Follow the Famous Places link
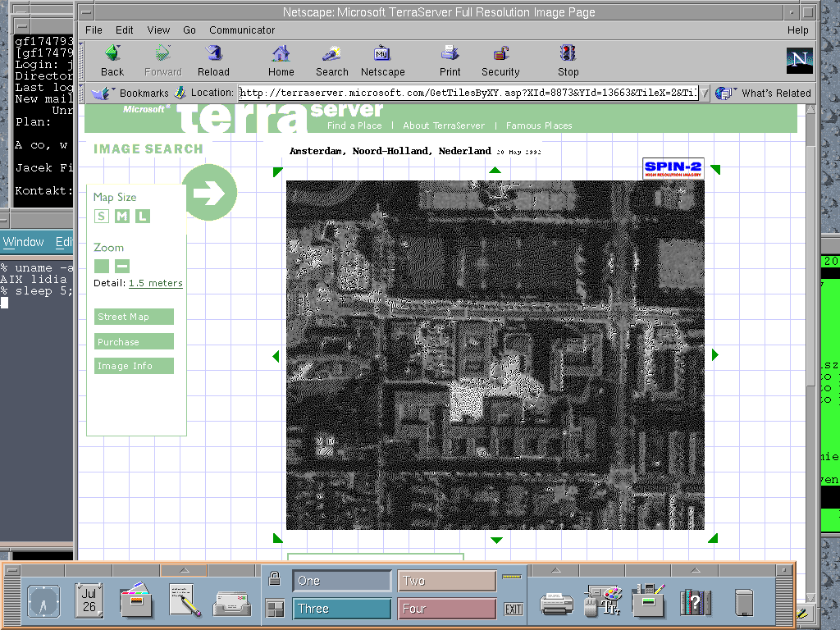Image resolution: width=840 pixels, height=630 pixels. click(539, 126)
